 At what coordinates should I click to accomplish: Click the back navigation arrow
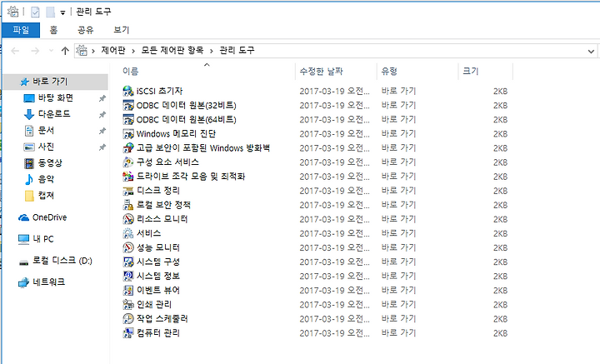15,51
